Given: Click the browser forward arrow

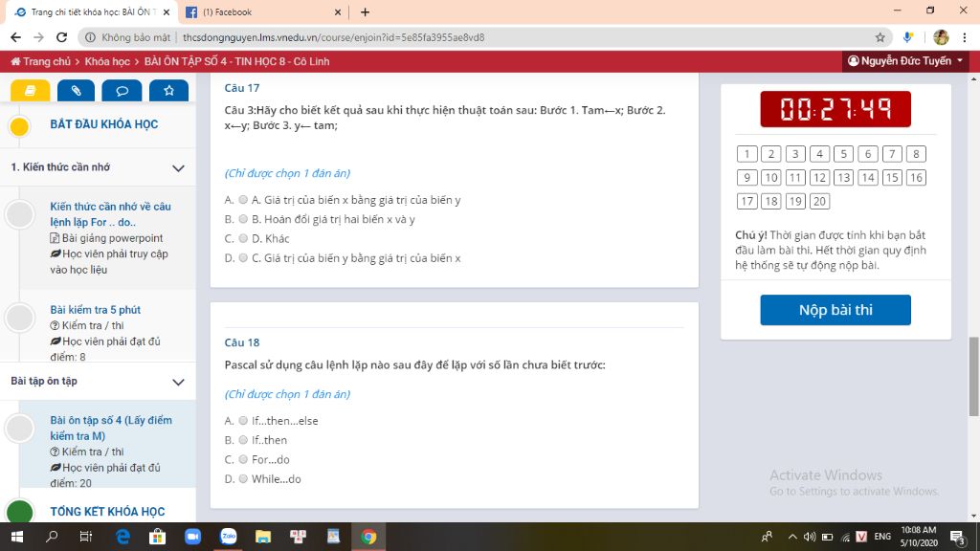Looking at the screenshot, I should [x=38, y=37].
